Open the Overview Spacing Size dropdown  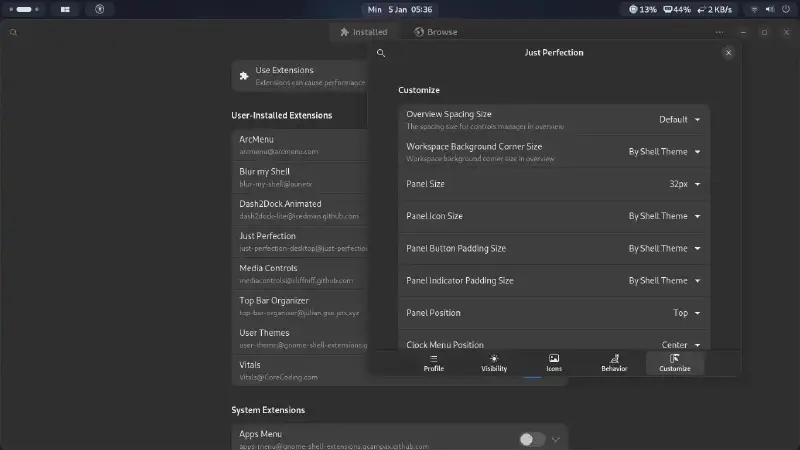point(679,120)
